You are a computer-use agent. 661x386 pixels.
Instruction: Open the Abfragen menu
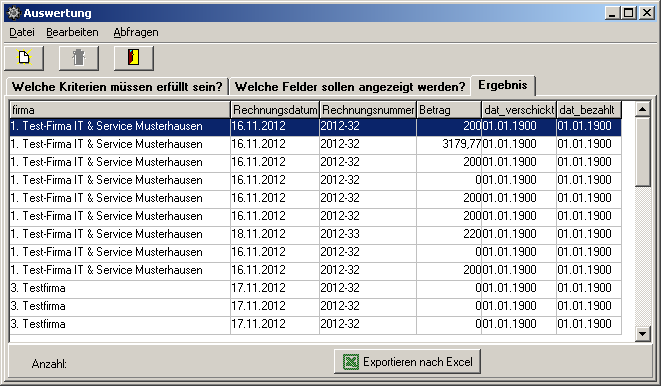136,32
